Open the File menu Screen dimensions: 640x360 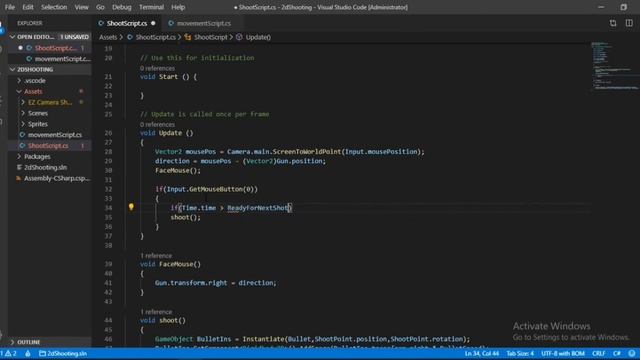click(x=10, y=7)
